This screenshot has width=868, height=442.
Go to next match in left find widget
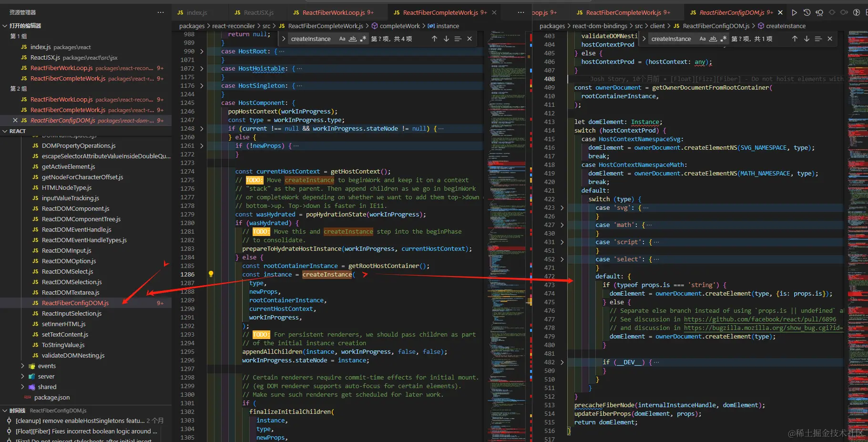pyautogui.click(x=446, y=39)
